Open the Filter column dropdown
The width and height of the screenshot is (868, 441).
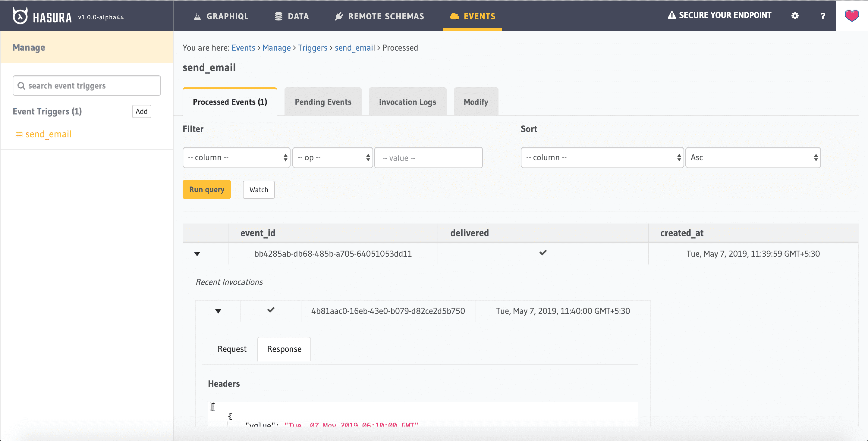point(235,158)
